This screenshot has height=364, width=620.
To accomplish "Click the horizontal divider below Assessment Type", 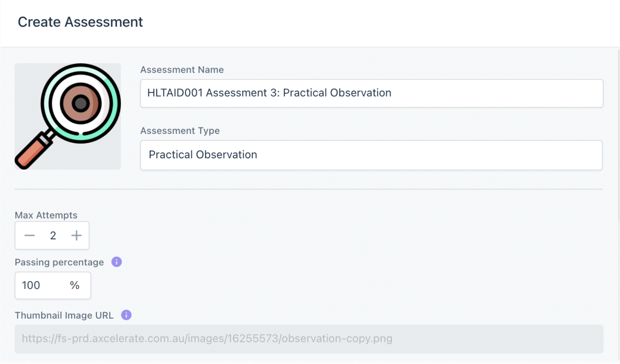I will click(x=309, y=189).
